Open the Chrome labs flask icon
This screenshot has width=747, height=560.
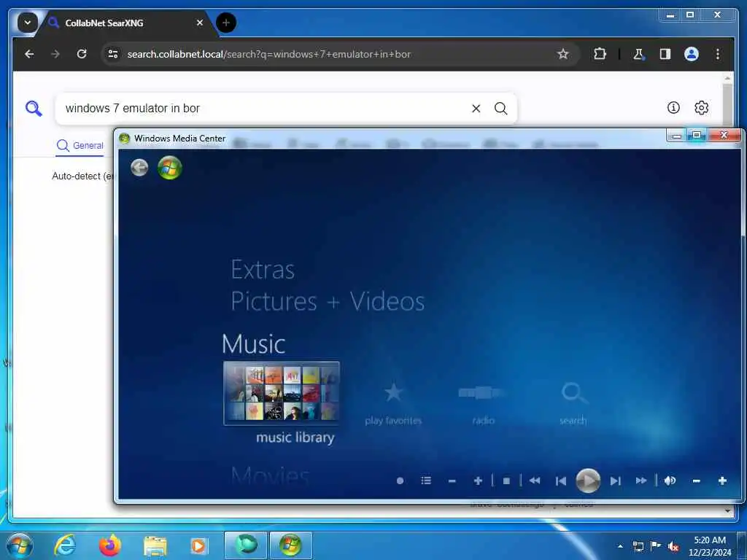pos(638,54)
